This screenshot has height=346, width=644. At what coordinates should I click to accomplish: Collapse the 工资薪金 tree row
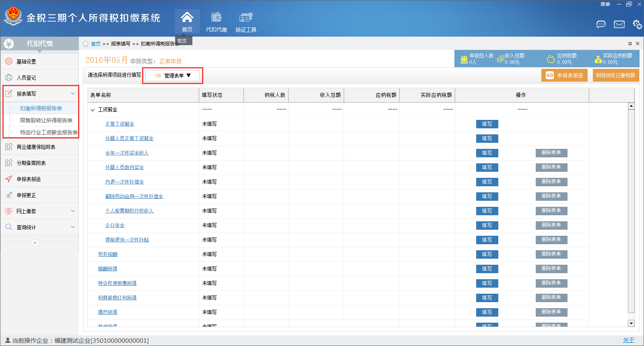[93, 110]
